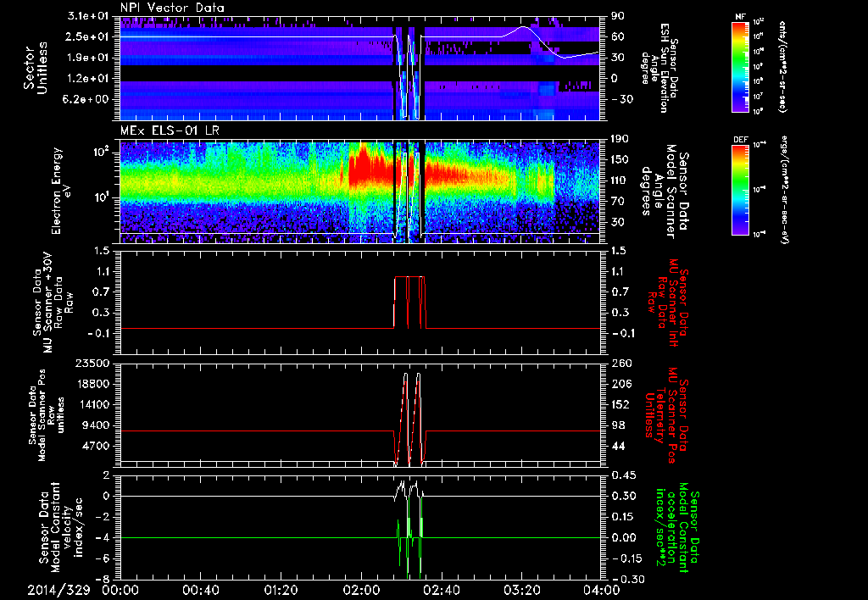Click the "cnts/(cm**2-sr-sec)" units label
The height and width of the screenshot is (600, 868).
click(x=783, y=66)
